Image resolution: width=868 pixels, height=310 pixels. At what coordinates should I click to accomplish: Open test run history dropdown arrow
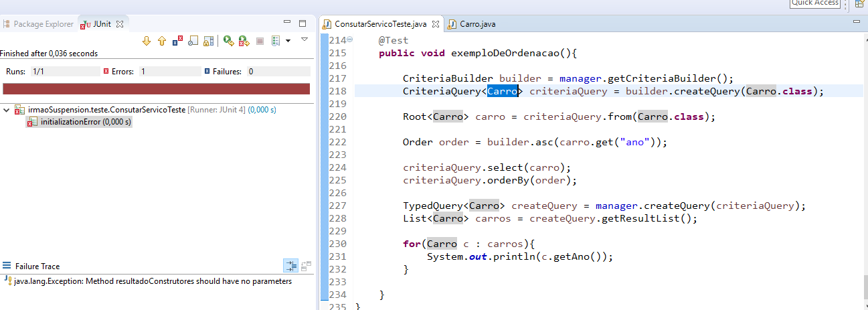coord(288,41)
